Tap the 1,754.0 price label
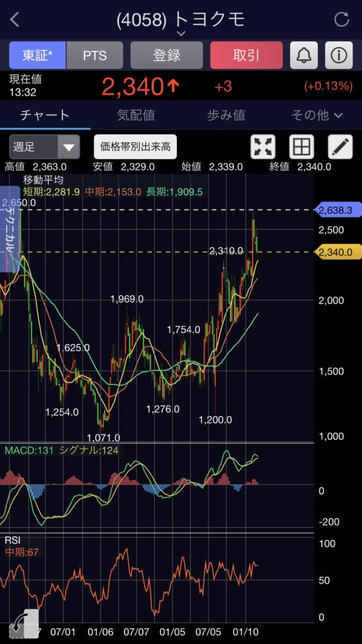This screenshot has height=644, width=362. pyautogui.click(x=183, y=330)
